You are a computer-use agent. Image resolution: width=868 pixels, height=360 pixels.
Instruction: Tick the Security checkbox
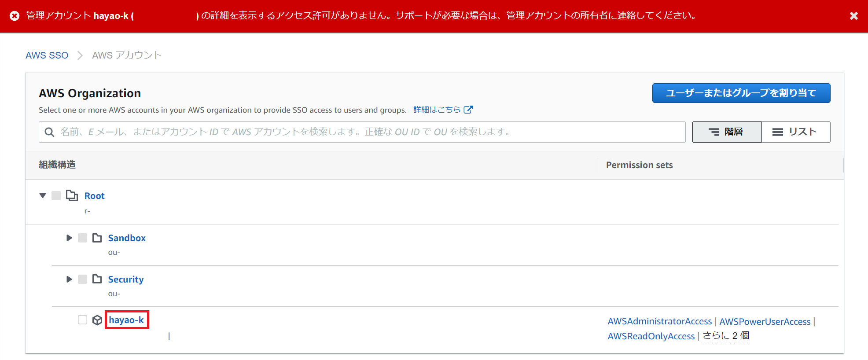point(82,279)
